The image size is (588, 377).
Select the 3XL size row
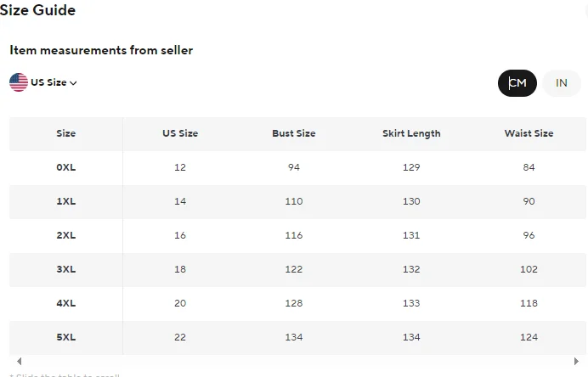coord(297,270)
